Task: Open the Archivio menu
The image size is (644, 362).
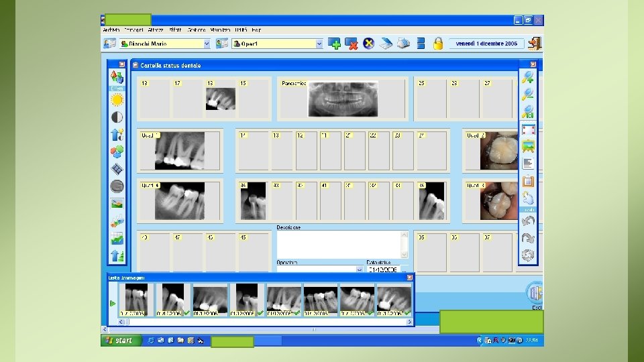Action: [x=111, y=30]
